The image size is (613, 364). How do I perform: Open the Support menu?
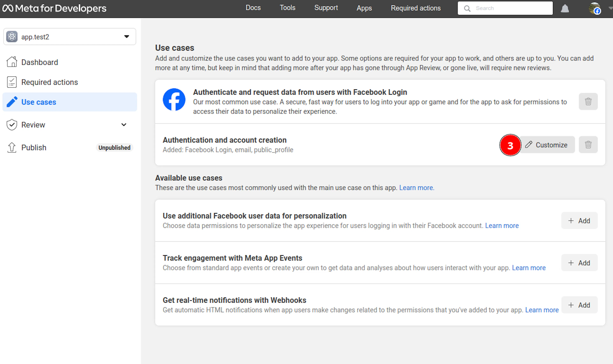(x=326, y=8)
